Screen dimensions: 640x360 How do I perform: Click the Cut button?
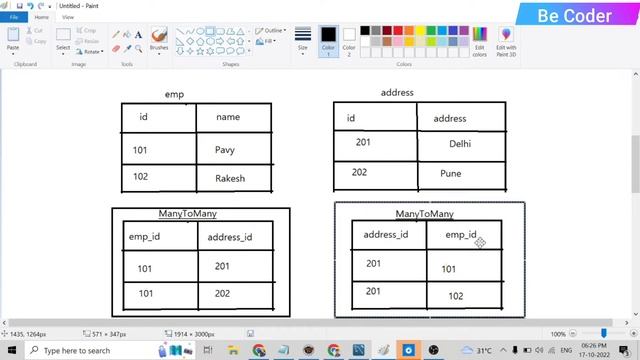pyautogui.click(x=35, y=31)
